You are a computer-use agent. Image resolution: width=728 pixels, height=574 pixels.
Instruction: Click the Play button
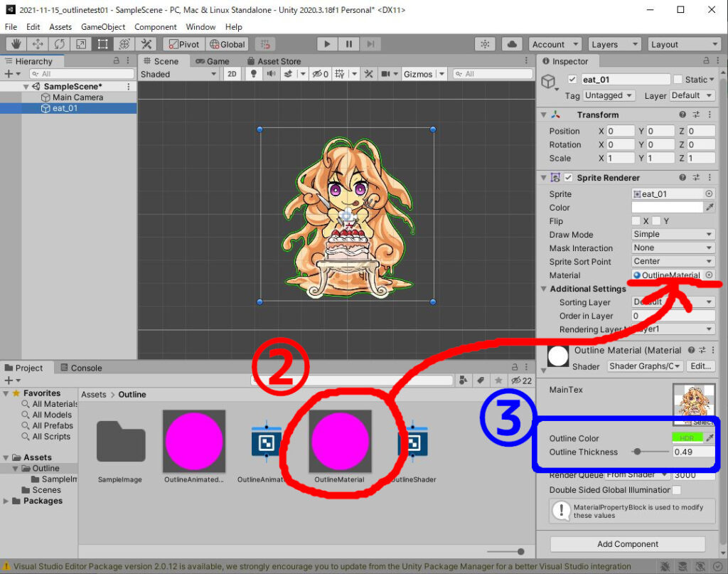tap(327, 44)
